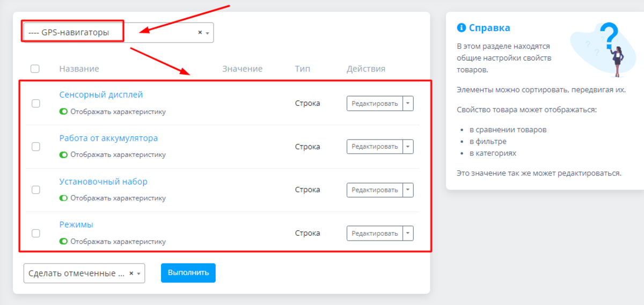The width and height of the screenshot is (644, 305).
Task: Clear the bulk action selection (×)
Action: (x=131, y=273)
